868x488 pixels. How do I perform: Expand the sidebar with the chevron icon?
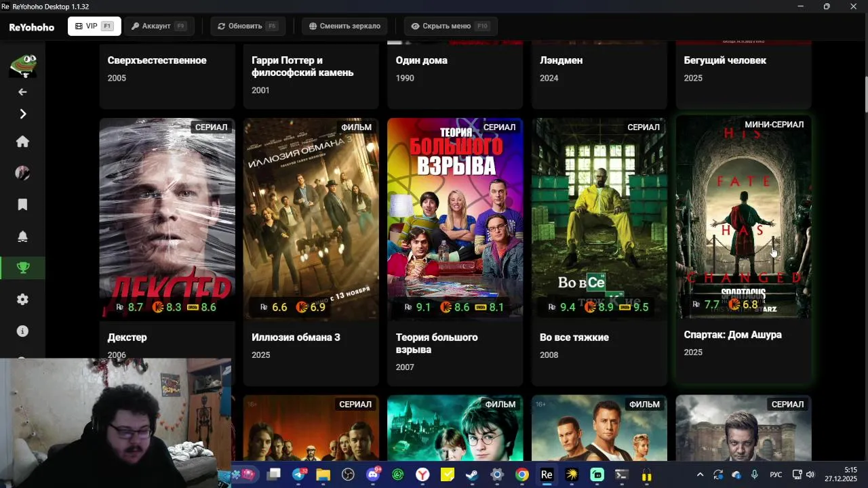coord(22,114)
